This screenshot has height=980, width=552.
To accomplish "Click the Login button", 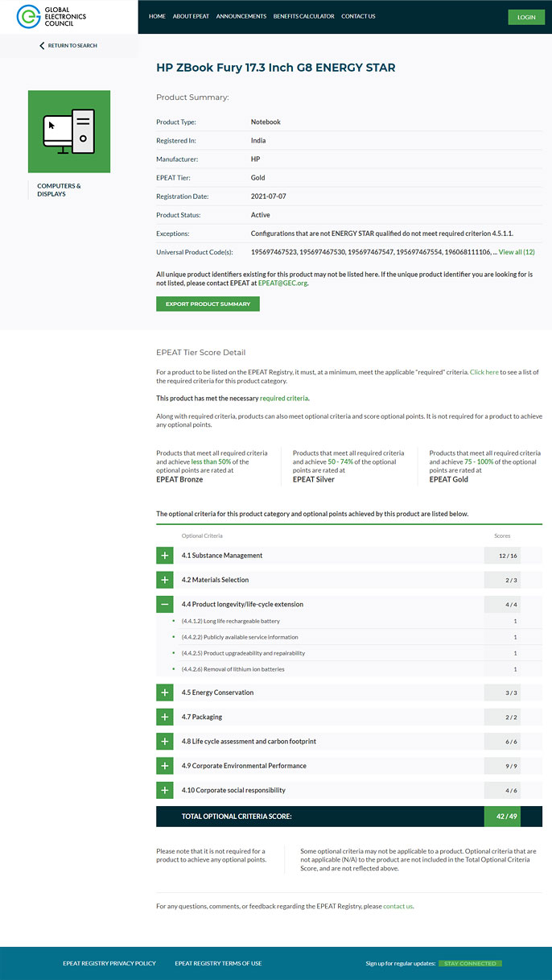I will tap(526, 17).
